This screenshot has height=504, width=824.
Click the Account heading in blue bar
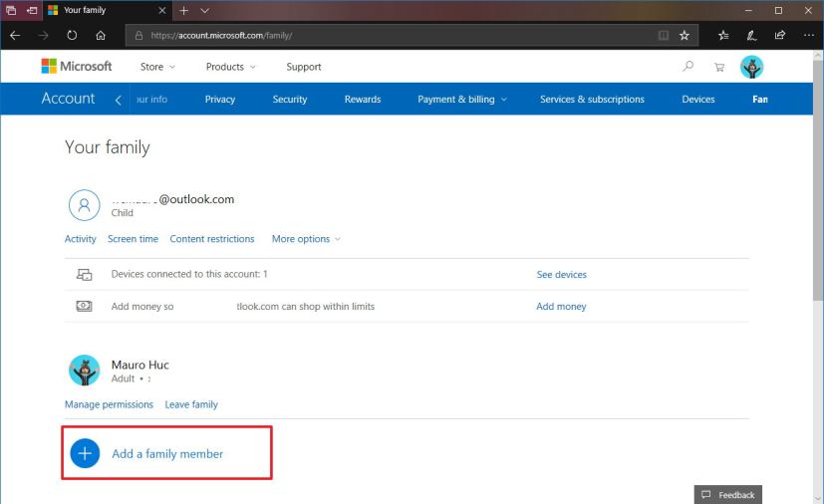click(69, 99)
